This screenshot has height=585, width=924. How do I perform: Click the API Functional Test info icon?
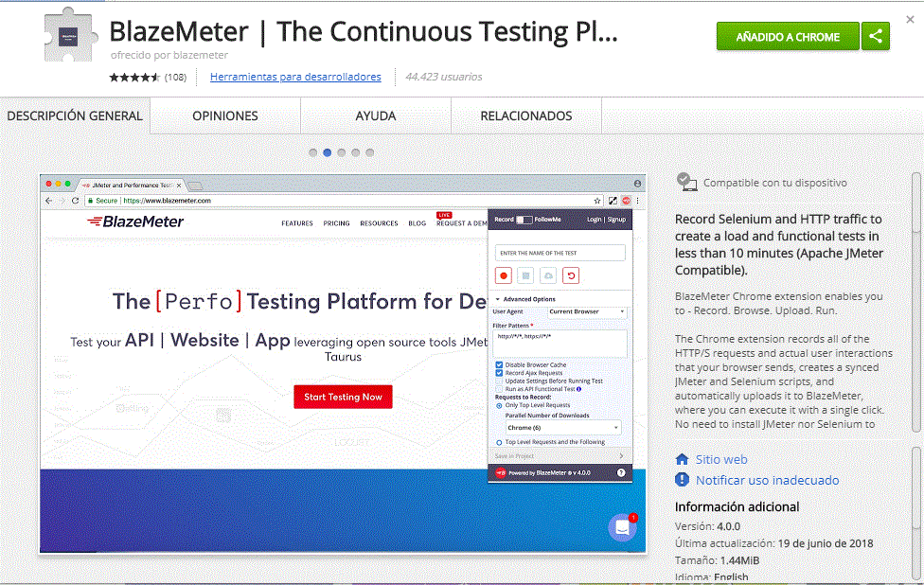point(578,389)
